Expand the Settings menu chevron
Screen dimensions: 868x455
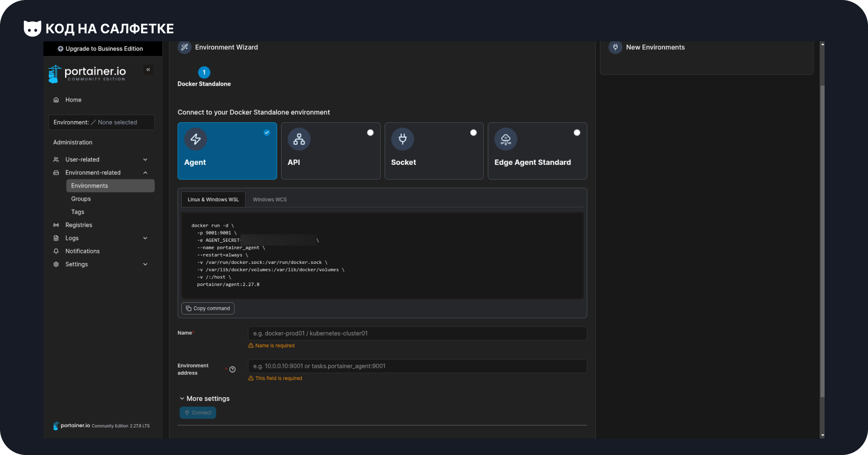point(146,264)
